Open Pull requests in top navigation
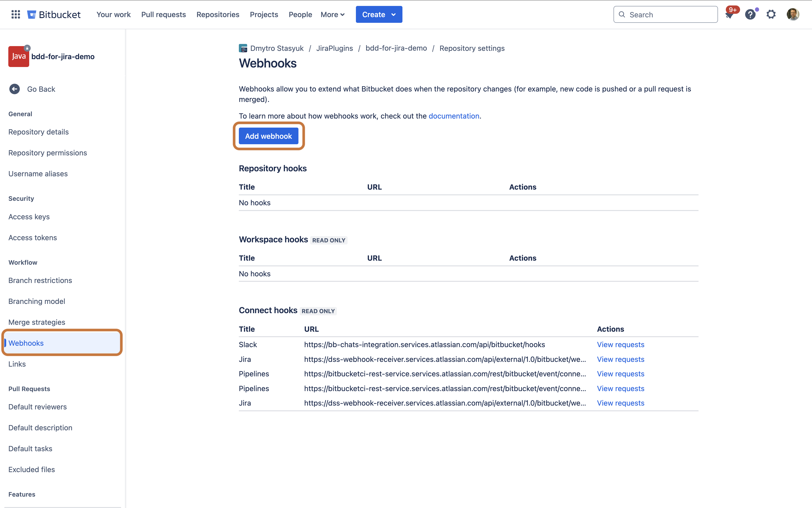The height and width of the screenshot is (508, 812). click(x=164, y=14)
